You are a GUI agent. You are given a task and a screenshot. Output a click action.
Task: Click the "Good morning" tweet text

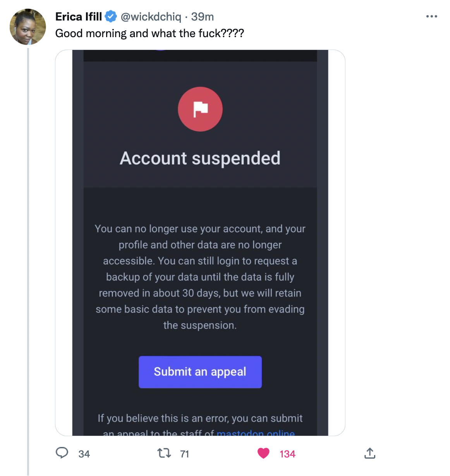click(x=149, y=33)
